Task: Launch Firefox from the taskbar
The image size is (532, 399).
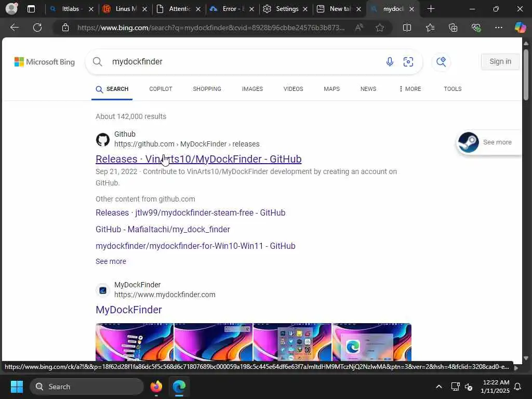Action: 156,387
